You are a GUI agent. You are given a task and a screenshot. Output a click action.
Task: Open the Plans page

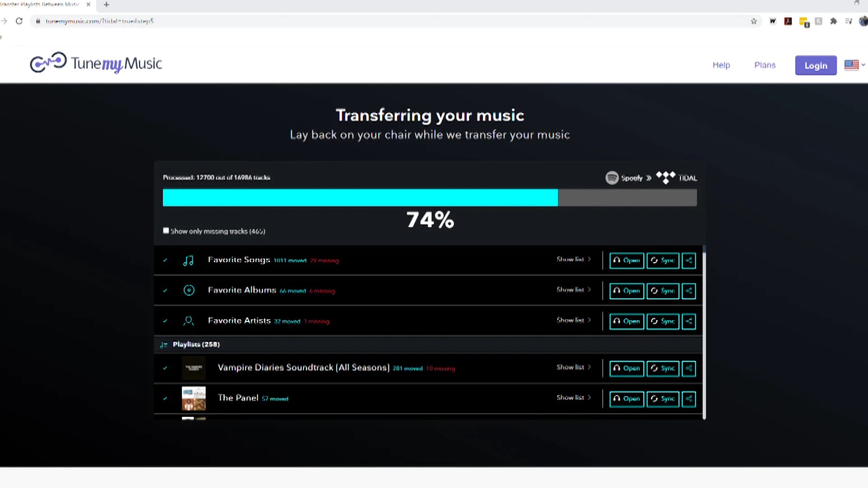click(x=765, y=65)
